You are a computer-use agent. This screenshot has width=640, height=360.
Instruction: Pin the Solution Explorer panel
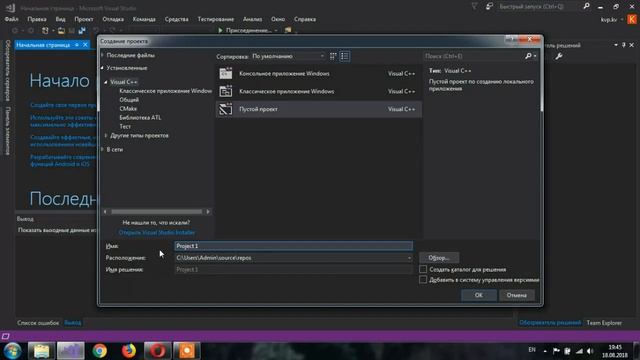point(624,45)
